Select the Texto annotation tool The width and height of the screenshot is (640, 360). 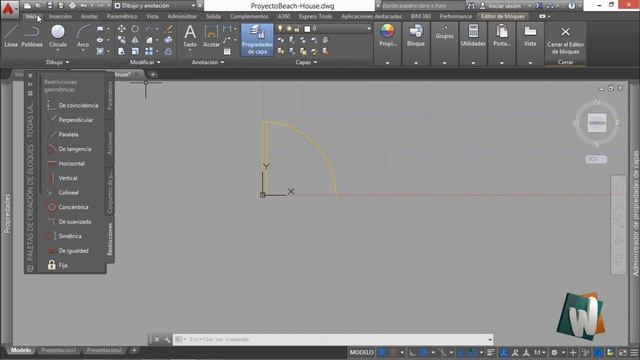click(x=190, y=36)
